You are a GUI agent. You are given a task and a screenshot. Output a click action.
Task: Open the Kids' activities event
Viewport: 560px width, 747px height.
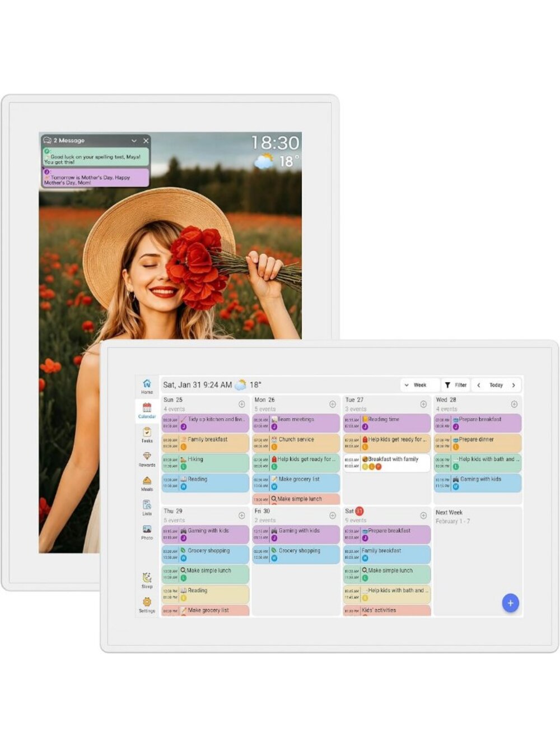(x=387, y=610)
